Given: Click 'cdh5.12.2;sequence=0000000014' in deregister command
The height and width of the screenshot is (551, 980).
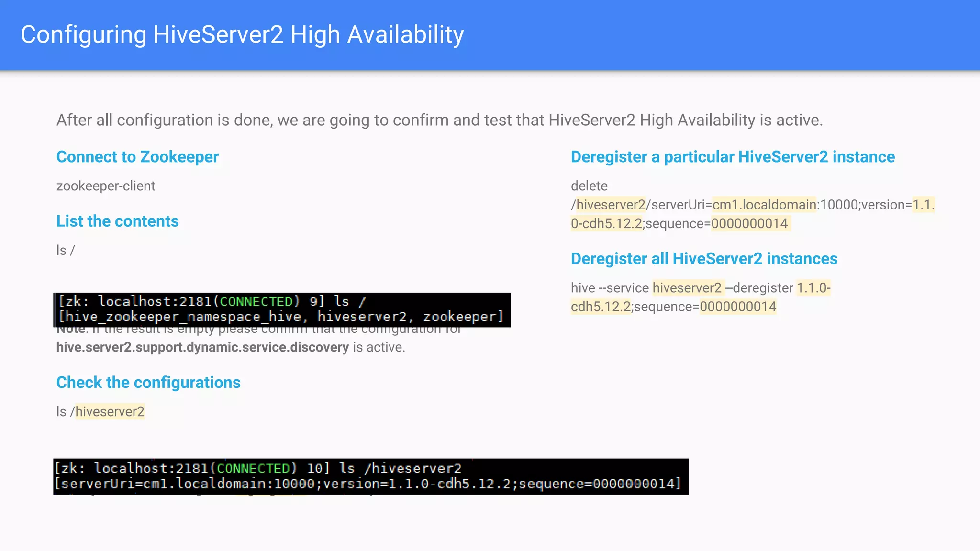Looking at the screenshot, I should 673,307.
